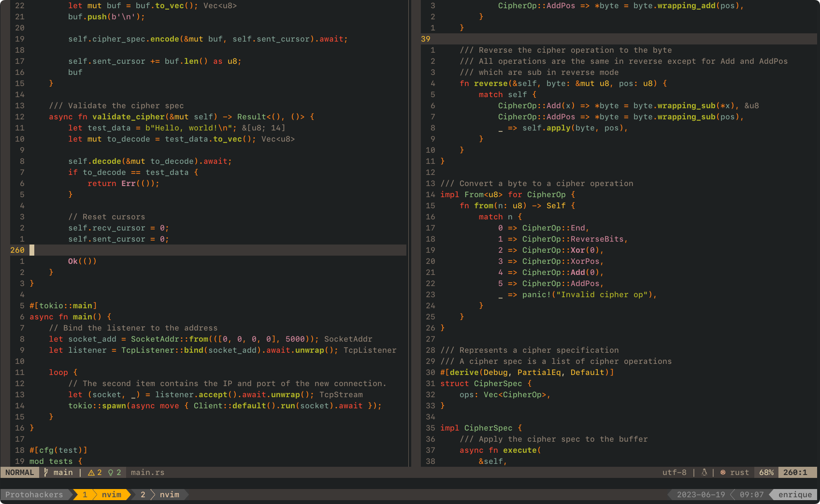Click 'CipherOp::Add(x)' in the reverse function
The height and width of the screenshot is (504, 820).
point(537,106)
